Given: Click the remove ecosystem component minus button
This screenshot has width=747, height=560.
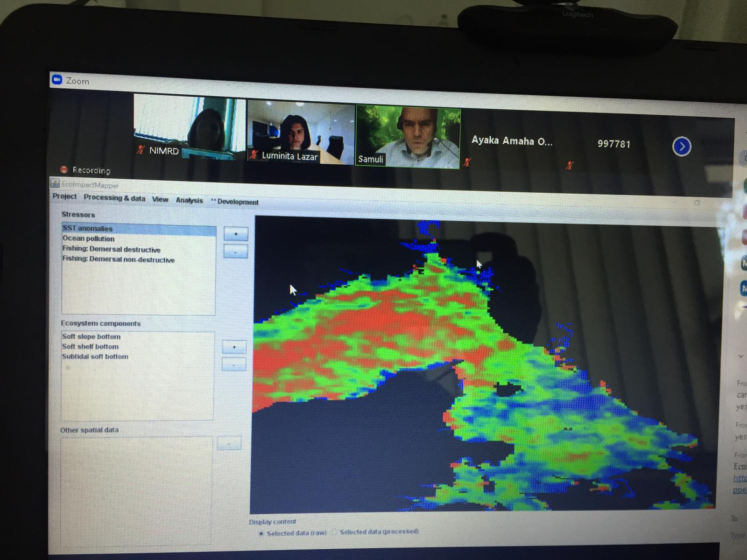Looking at the screenshot, I should click(234, 364).
